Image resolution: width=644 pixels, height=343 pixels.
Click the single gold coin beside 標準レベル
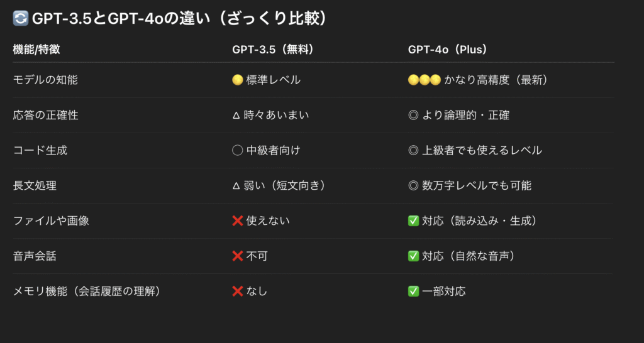coord(237,80)
